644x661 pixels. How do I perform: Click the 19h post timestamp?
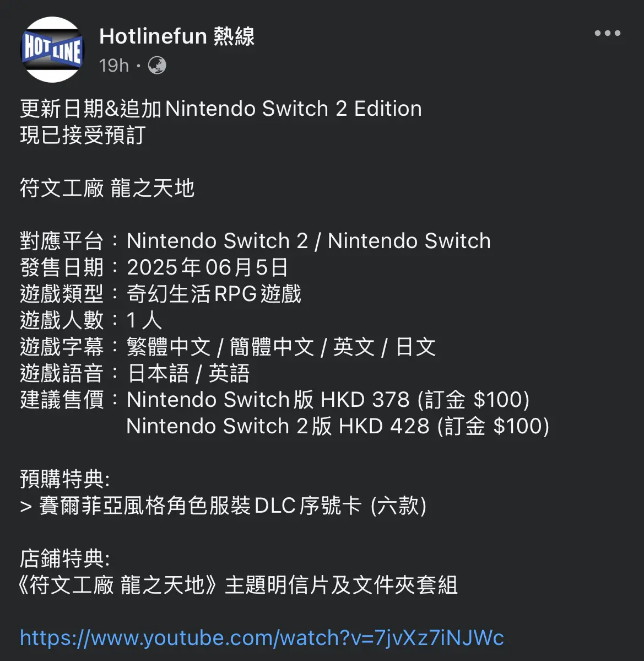[113, 66]
